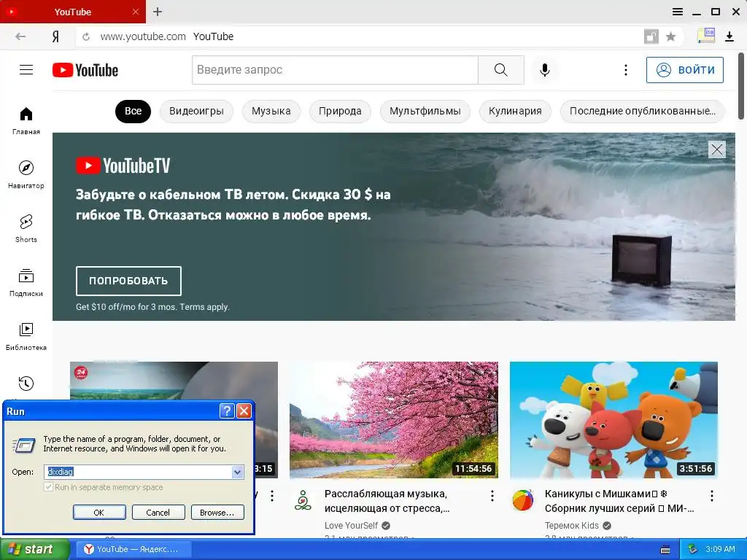This screenshot has width=747, height=560.
Task: Select the Последние опубликованные chip
Action: 643,112
